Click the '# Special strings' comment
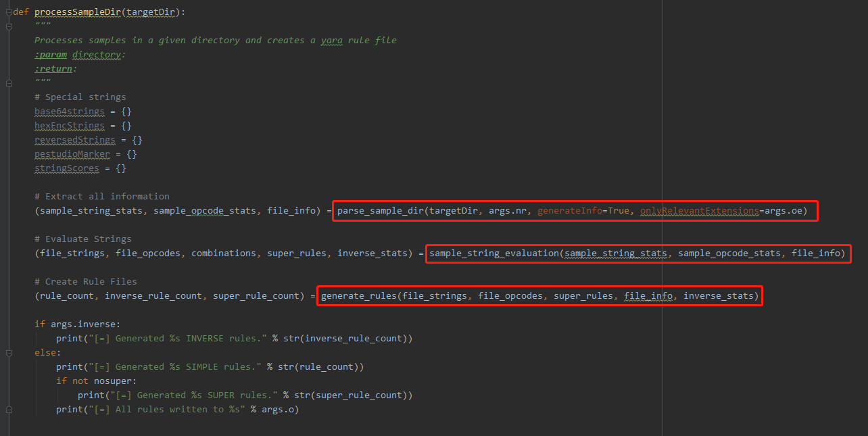Screen dimensions: 868x436 [x=80, y=97]
